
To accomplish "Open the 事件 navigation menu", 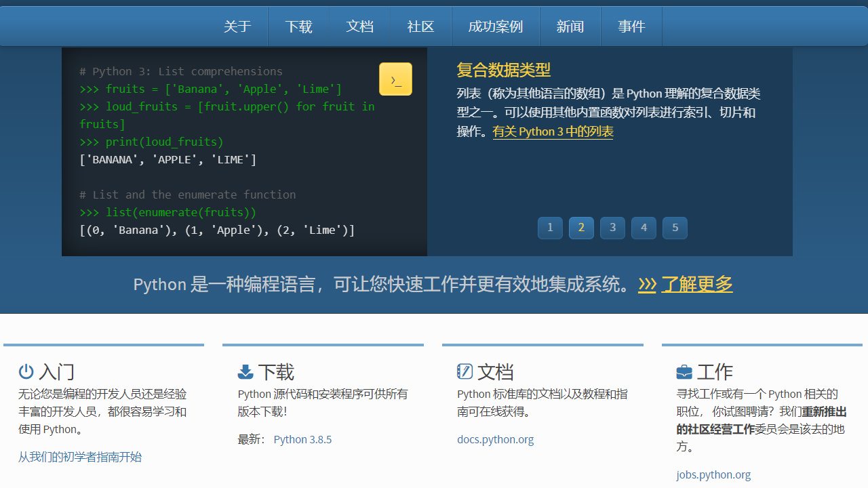I will [631, 26].
